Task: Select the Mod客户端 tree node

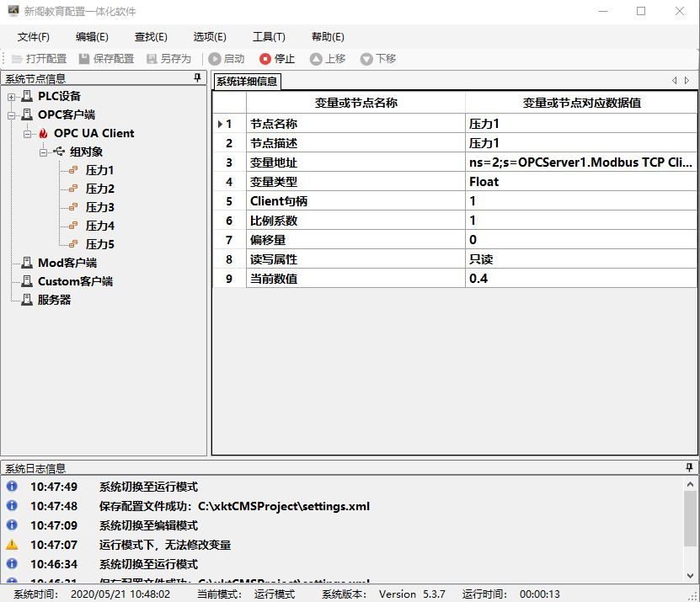Action: pos(67,263)
